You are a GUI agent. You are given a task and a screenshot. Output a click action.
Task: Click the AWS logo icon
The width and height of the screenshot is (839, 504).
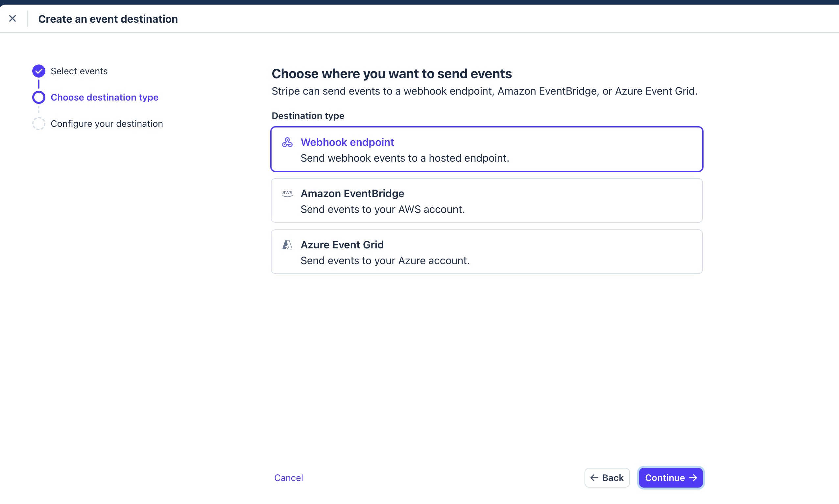(x=287, y=194)
